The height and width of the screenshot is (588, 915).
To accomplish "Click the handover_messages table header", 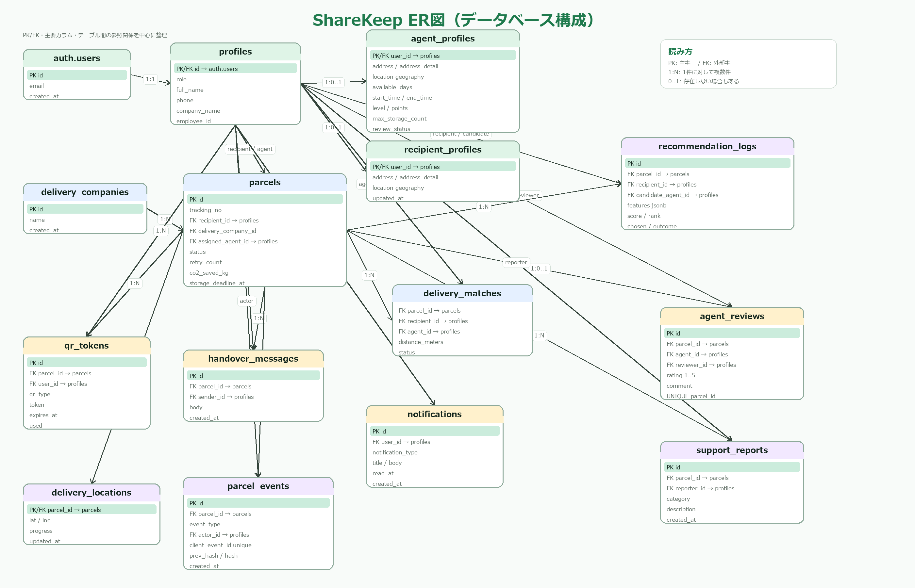I will (253, 359).
